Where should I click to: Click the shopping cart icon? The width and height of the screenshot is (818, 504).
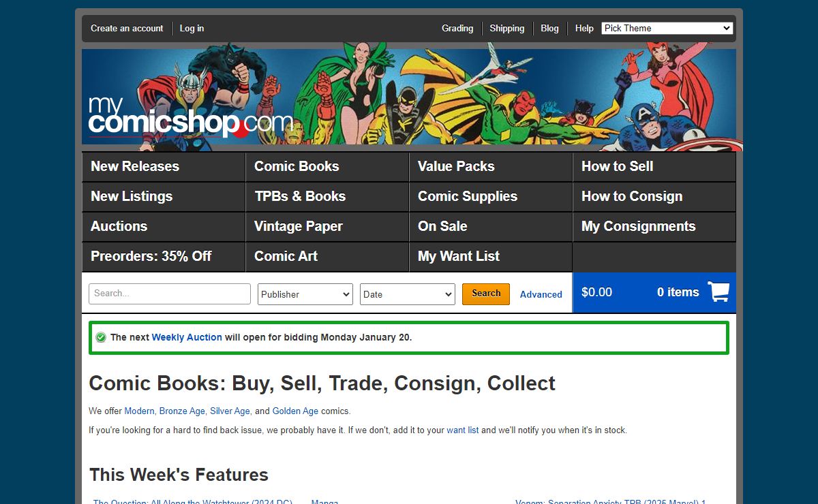point(718,292)
